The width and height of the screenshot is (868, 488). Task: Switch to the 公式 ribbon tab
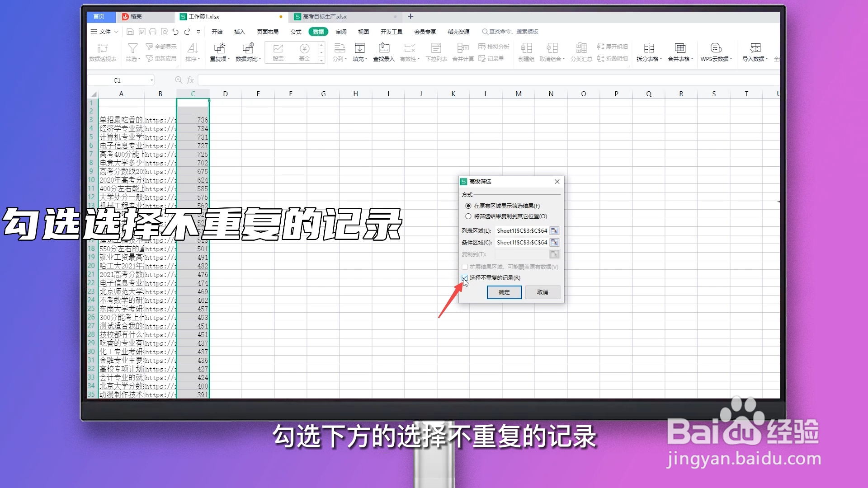pyautogui.click(x=296, y=32)
